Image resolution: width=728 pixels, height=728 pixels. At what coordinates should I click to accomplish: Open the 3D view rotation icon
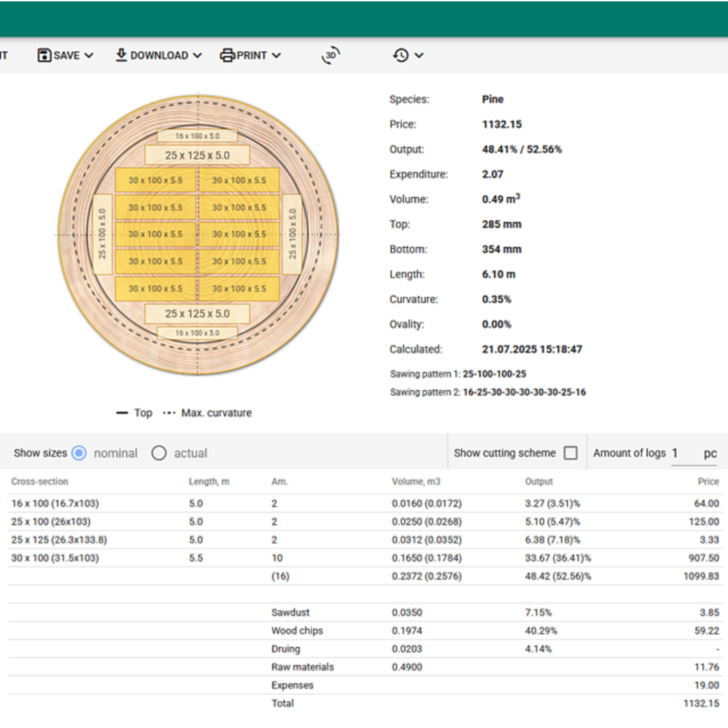(x=330, y=55)
